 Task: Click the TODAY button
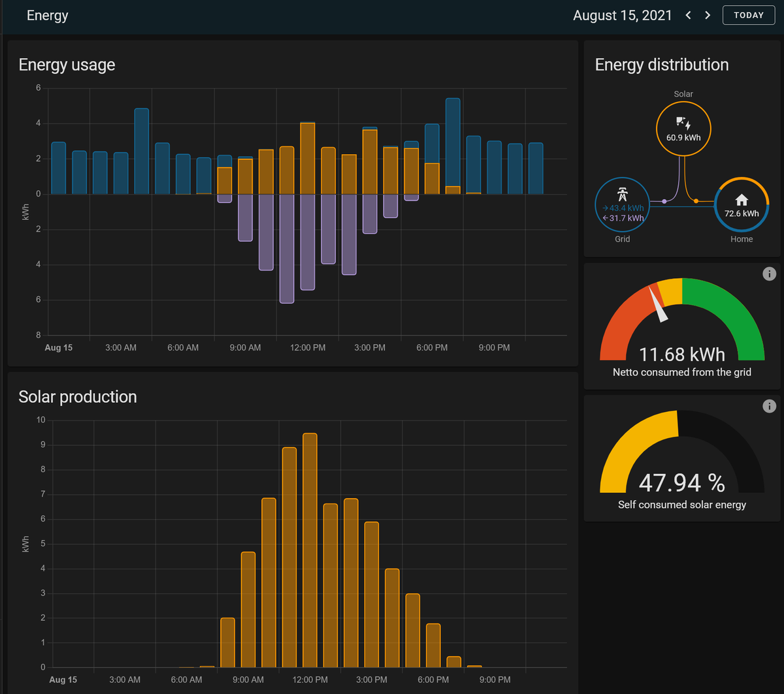(749, 15)
